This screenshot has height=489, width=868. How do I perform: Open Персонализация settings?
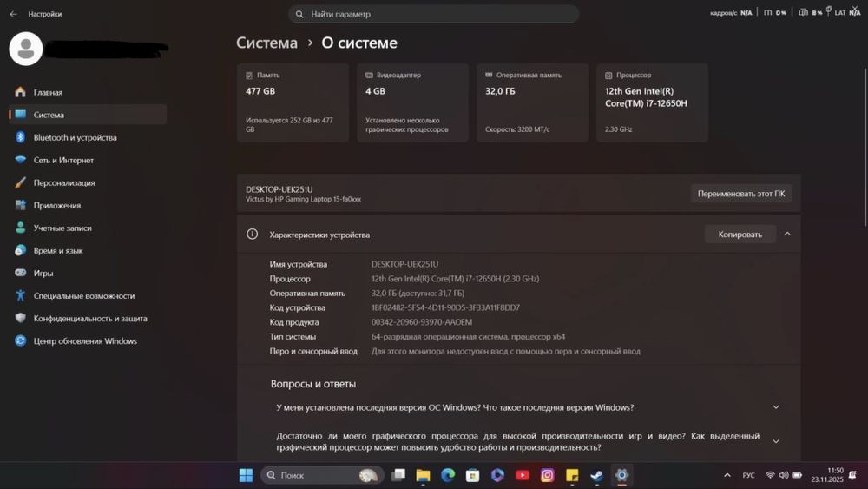pos(88,182)
